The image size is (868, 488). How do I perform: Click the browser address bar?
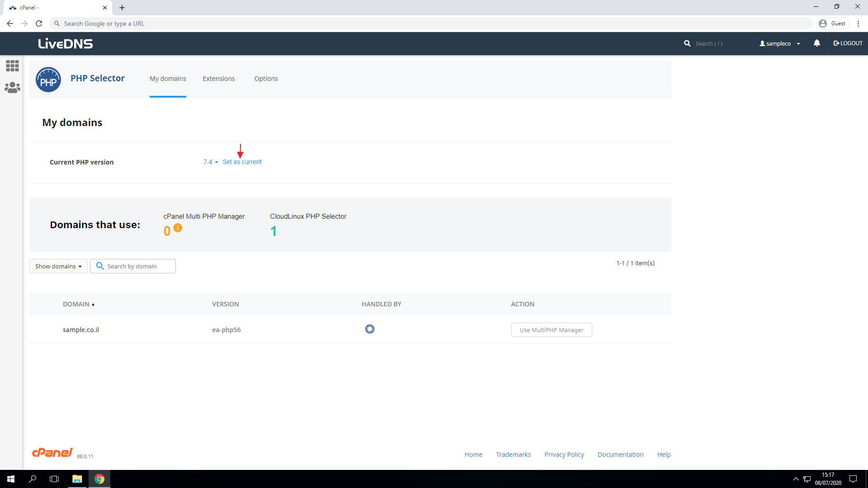point(430,23)
